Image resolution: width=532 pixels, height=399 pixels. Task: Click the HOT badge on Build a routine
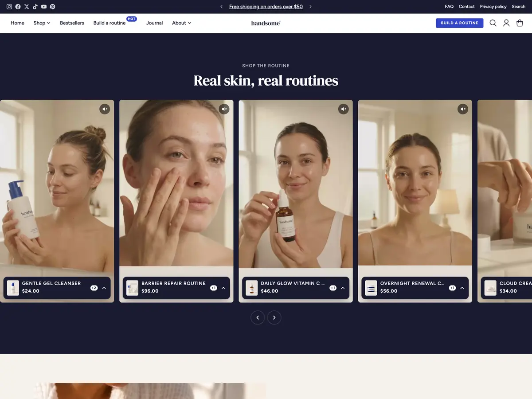[x=132, y=19]
